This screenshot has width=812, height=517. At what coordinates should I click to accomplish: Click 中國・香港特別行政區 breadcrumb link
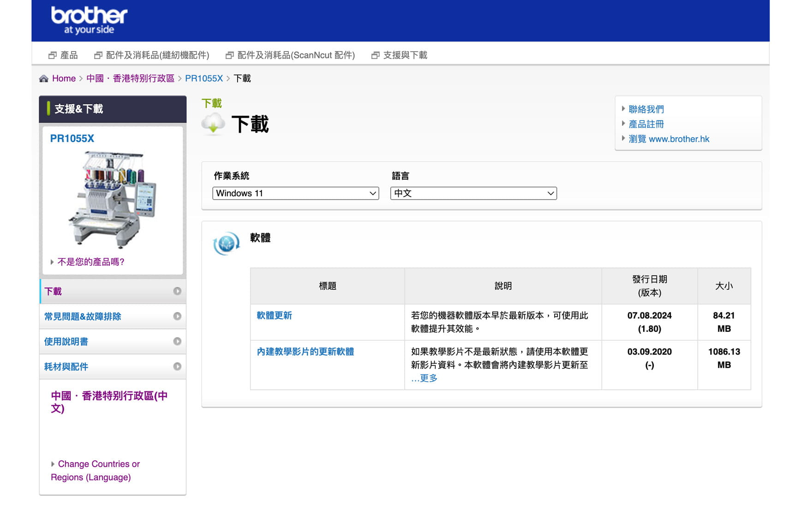pyautogui.click(x=130, y=78)
